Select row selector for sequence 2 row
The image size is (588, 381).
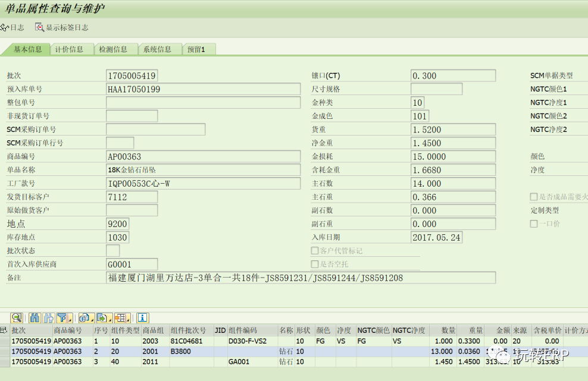coord(5,351)
